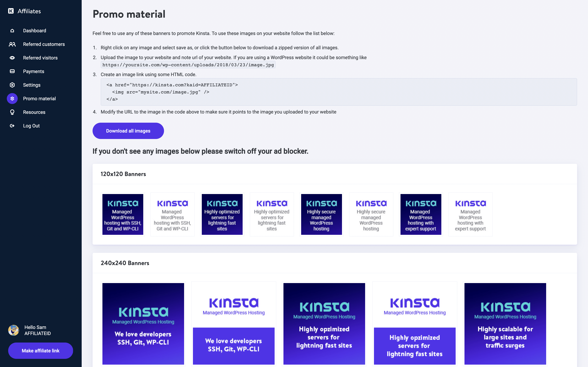Click the Payments icon in sidebar

(x=12, y=71)
